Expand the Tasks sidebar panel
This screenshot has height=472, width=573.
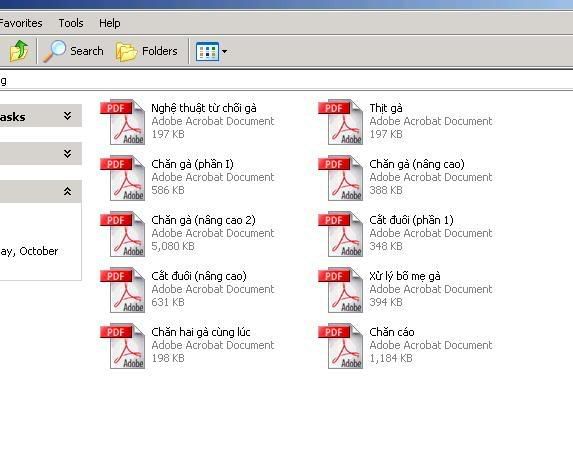(x=67, y=116)
